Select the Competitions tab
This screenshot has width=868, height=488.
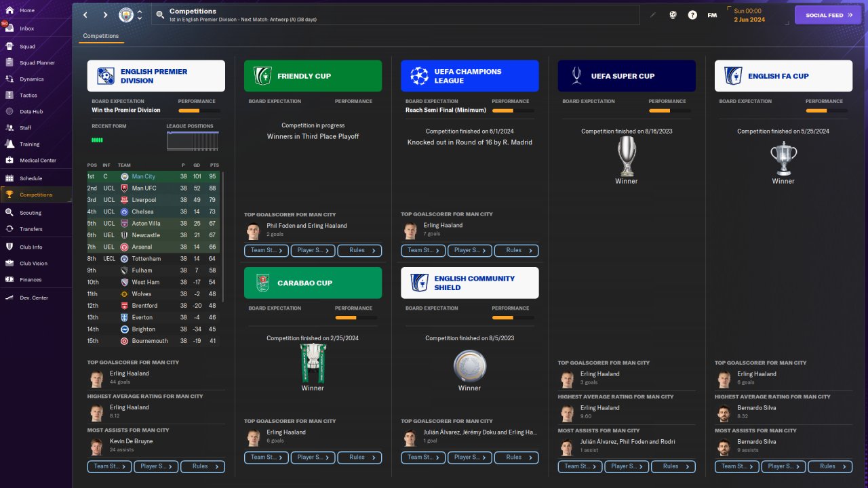point(101,36)
